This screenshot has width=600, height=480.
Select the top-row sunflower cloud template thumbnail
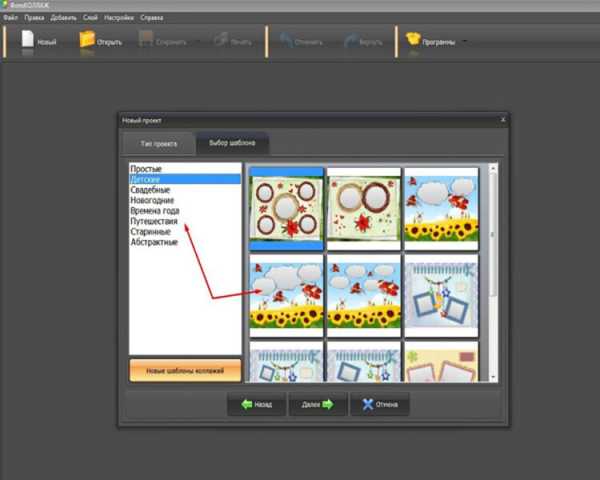tap(441, 209)
